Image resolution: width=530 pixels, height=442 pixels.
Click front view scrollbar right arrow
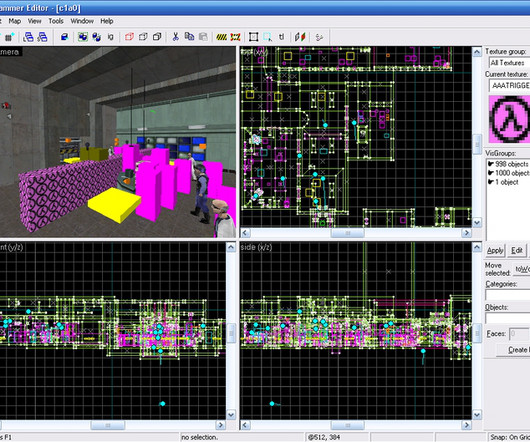tap(221, 425)
